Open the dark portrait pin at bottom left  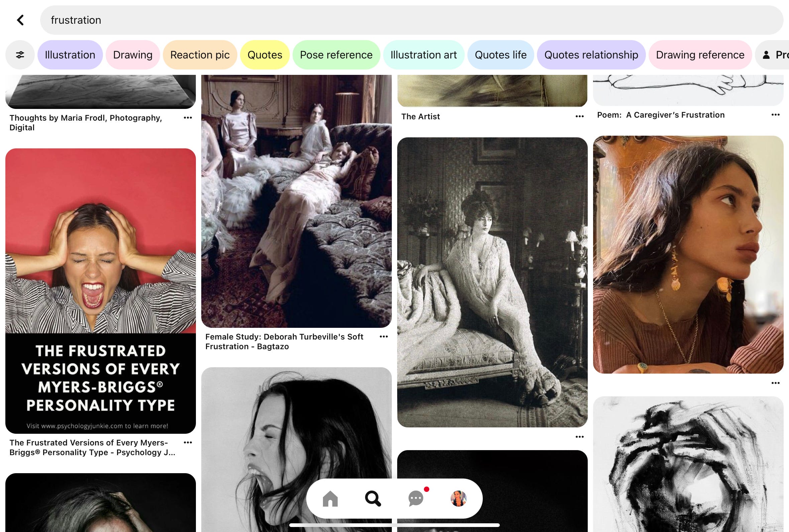(x=100, y=503)
